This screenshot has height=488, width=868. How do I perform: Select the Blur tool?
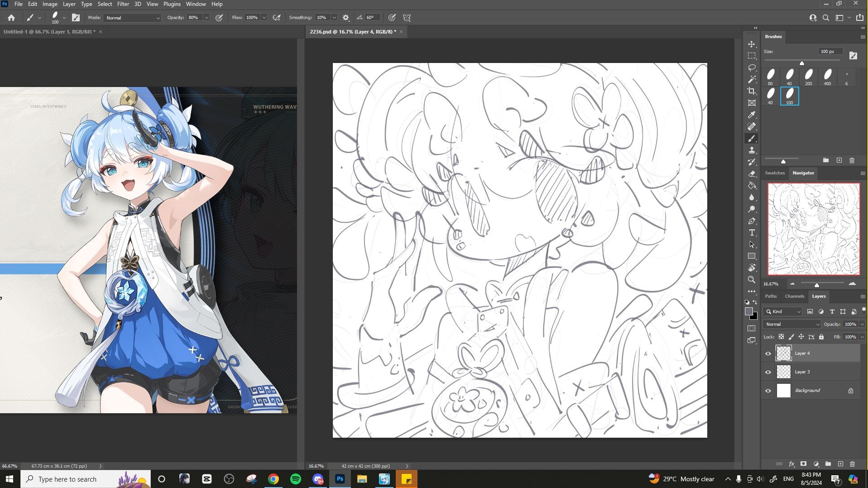(752, 197)
